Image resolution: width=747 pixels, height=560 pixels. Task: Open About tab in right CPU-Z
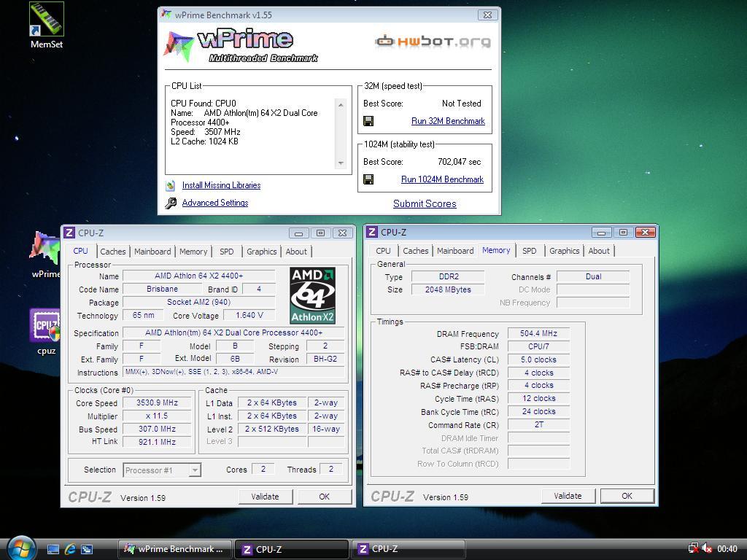[599, 251]
